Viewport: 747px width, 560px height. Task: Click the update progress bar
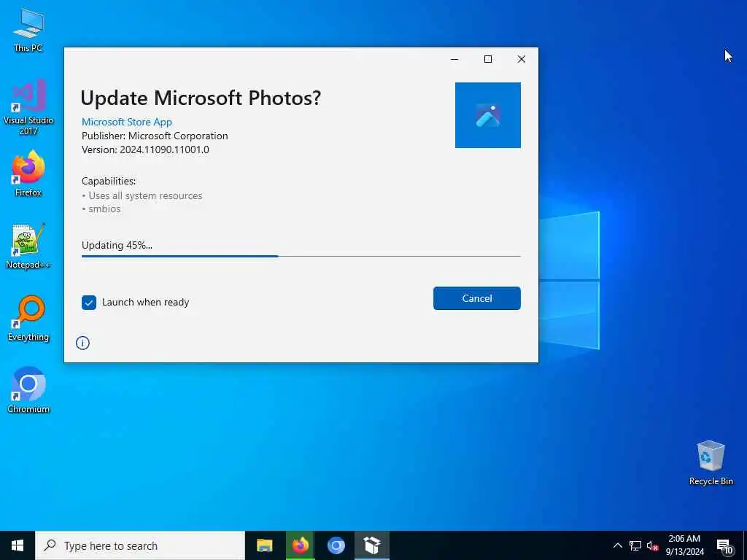(x=301, y=256)
